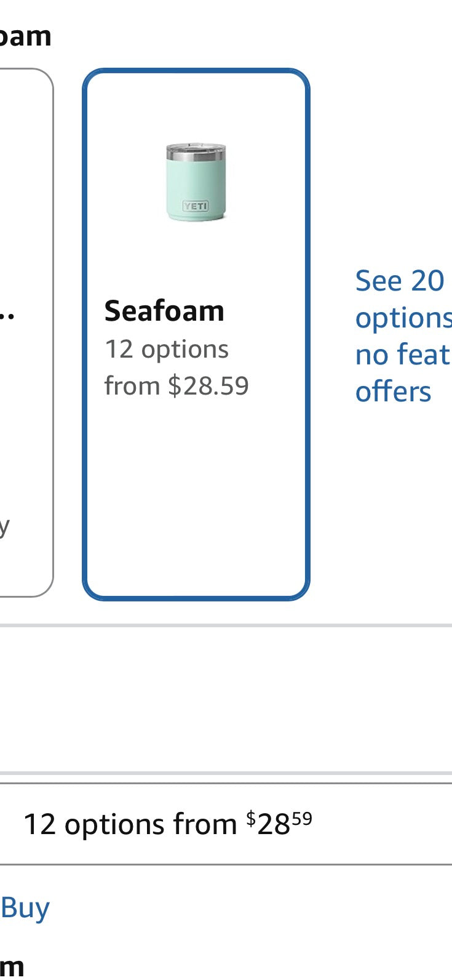
Task: Click the Seafoam tumbler product image
Action: click(x=196, y=182)
